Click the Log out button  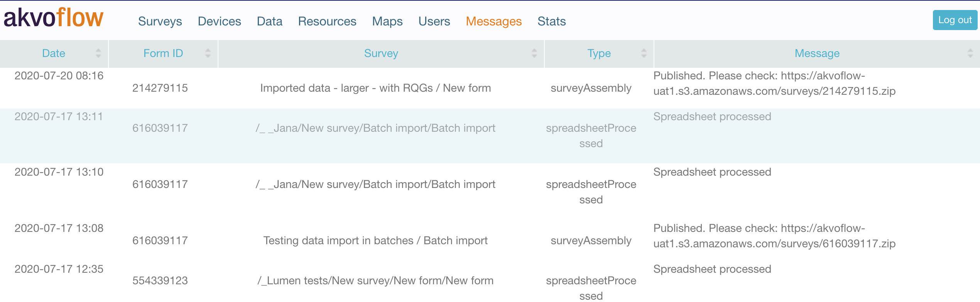(955, 20)
